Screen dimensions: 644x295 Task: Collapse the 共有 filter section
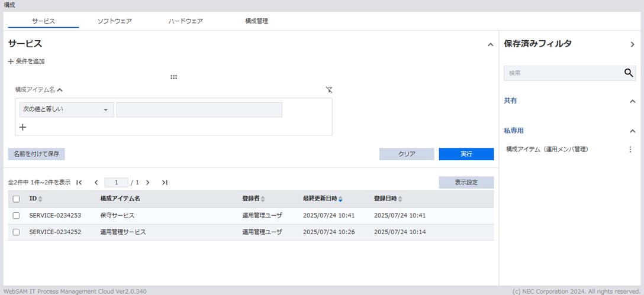[x=632, y=101]
